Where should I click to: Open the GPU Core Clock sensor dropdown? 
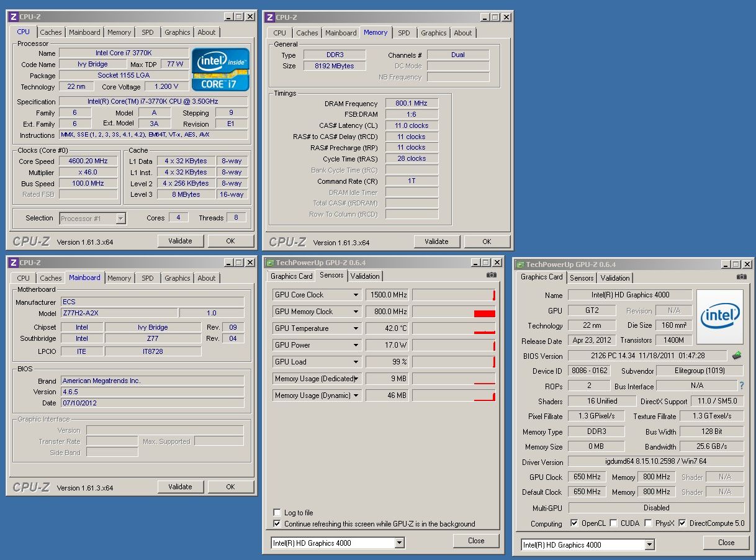[x=356, y=295]
